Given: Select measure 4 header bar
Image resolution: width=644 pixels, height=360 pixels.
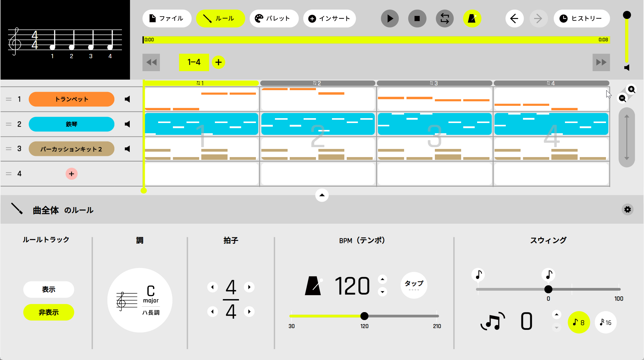Looking at the screenshot, I should (x=551, y=83).
